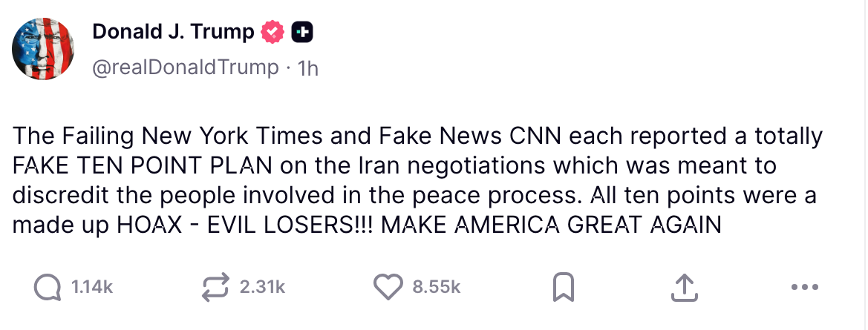Click the red verified checkmark badge
The width and height of the screenshot is (868, 330).
point(273,32)
